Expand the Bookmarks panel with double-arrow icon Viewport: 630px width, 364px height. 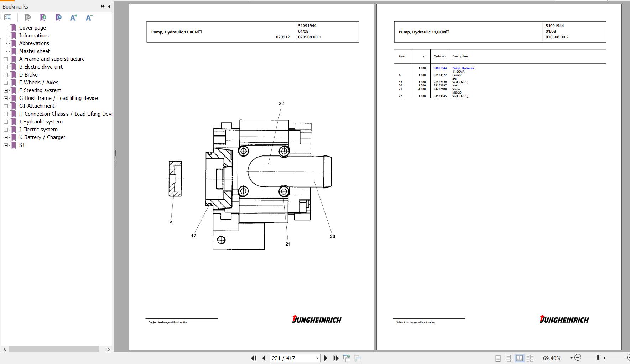pos(103,6)
